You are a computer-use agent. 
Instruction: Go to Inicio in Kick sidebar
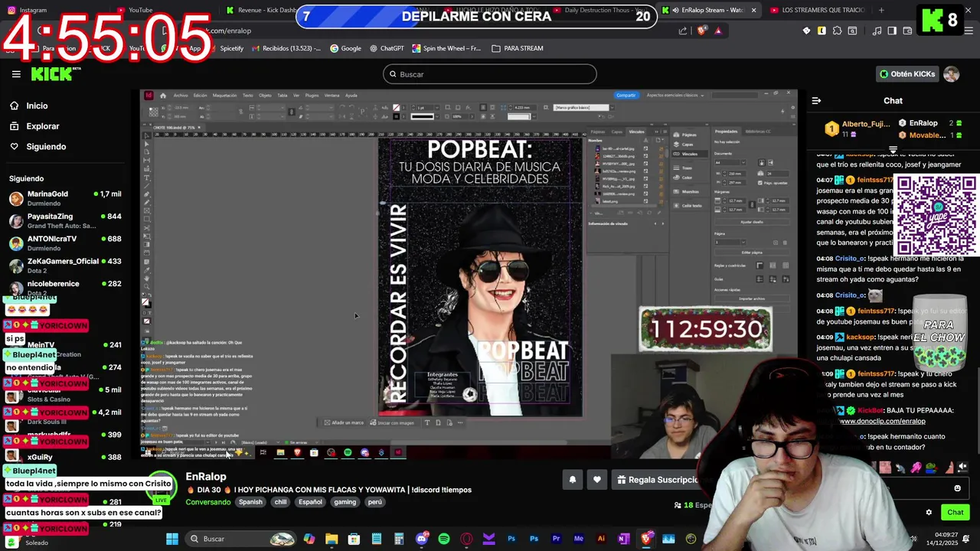[x=37, y=106]
